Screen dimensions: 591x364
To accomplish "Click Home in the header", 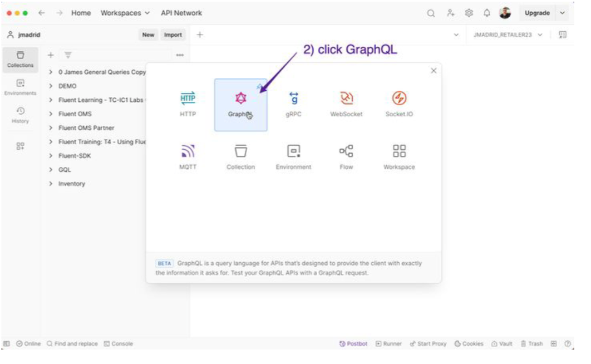I will coord(82,13).
